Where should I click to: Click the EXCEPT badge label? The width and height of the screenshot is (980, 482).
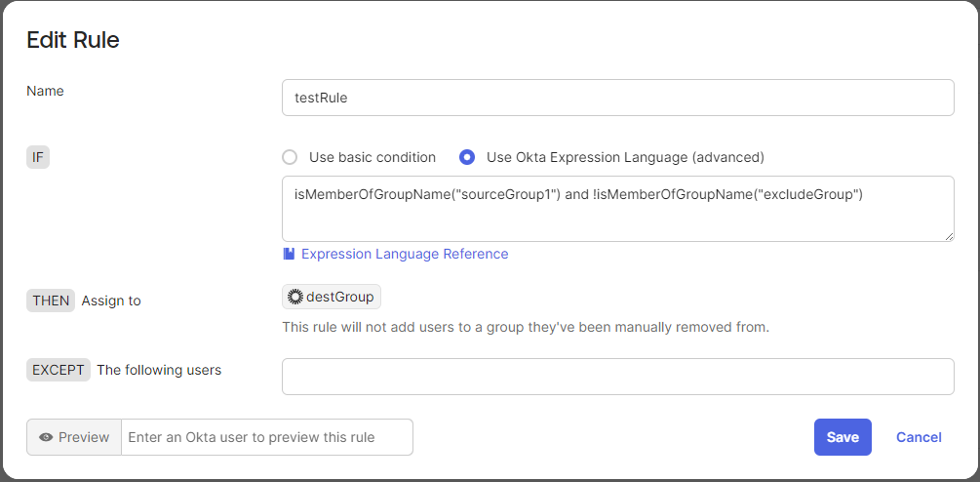pyautogui.click(x=59, y=370)
